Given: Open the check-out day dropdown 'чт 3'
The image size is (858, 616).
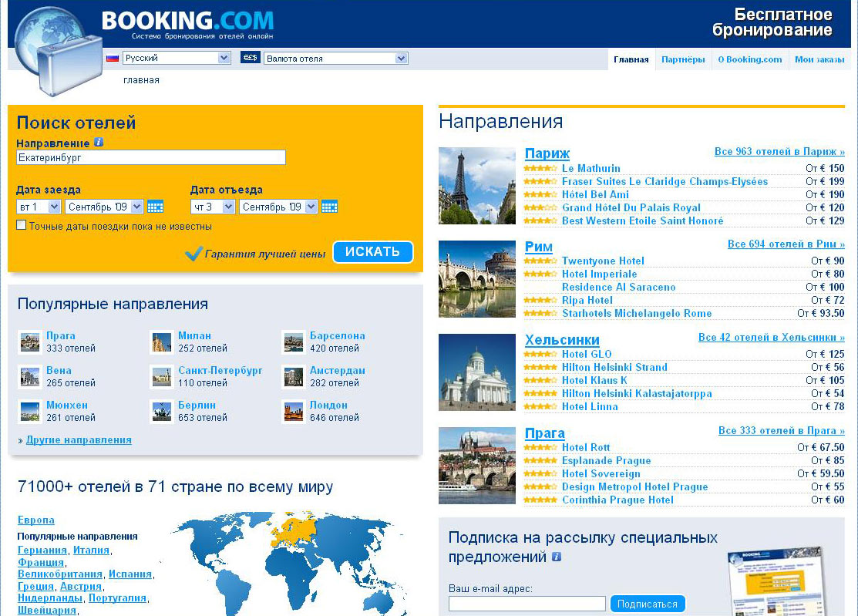Looking at the screenshot, I should click(x=213, y=207).
